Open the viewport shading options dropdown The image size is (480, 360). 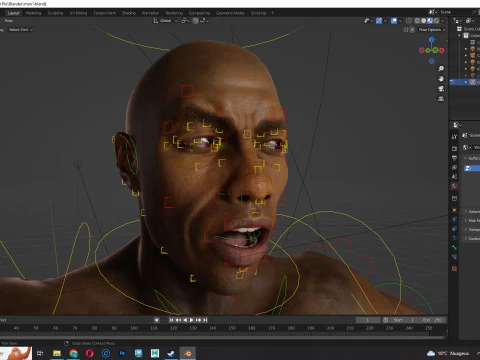click(443, 21)
